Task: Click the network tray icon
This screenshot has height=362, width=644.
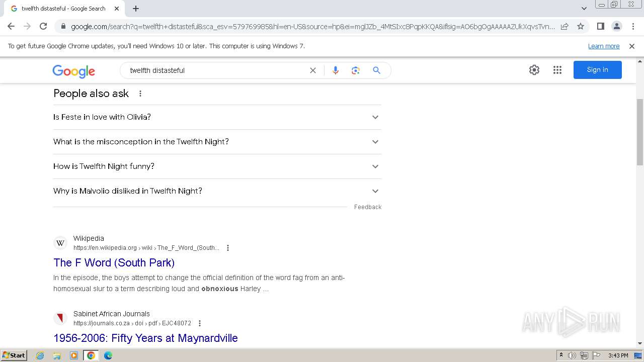Action: (584, 355)
